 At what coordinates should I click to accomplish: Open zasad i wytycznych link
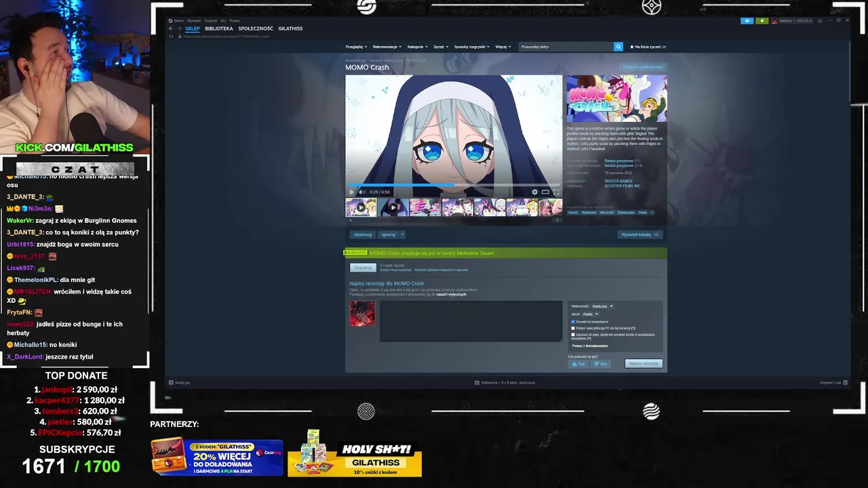coord(451,294)
